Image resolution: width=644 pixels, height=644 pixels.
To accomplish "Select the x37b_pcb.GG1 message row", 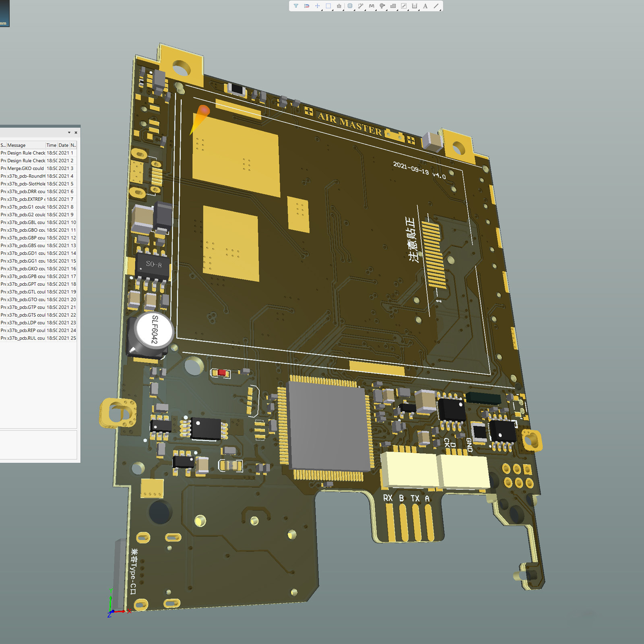I will 38,261.
